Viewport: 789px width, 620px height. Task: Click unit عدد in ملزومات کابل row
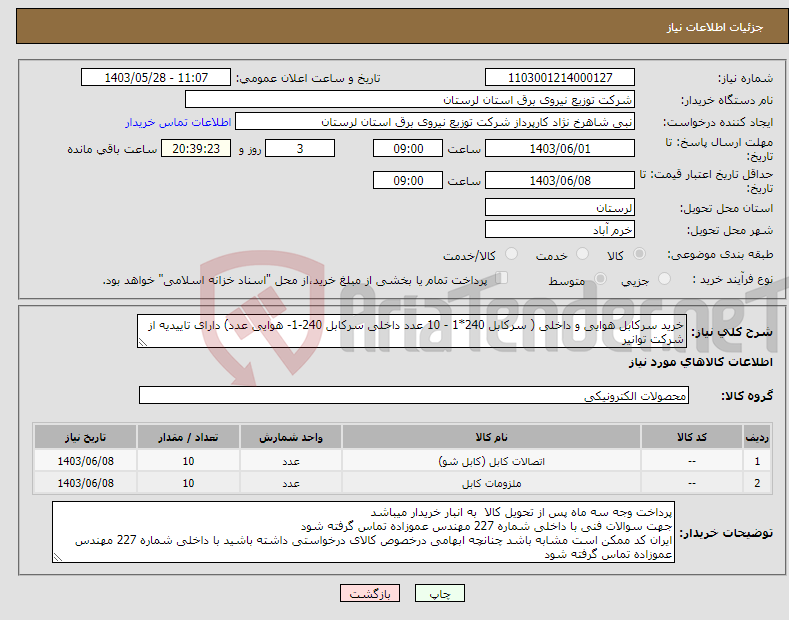pyautogui.click(x=291, y=483)
